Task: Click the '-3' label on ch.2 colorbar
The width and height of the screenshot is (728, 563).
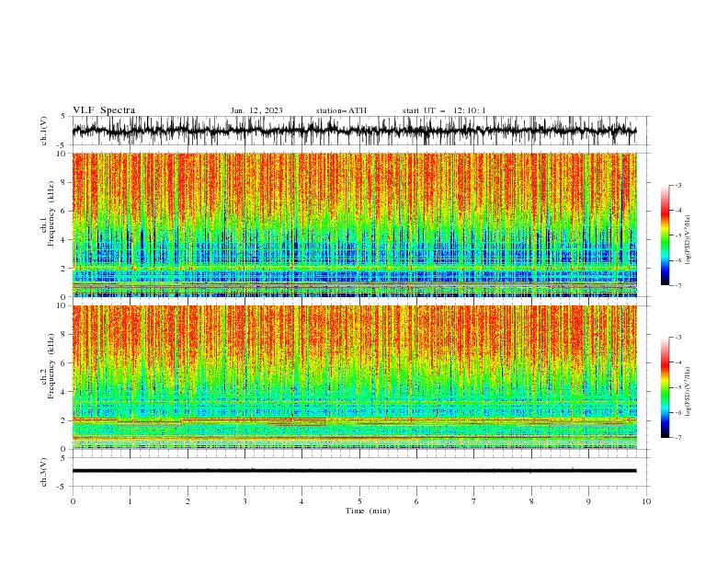Action: pyautogui.click(x=677, y=338)
